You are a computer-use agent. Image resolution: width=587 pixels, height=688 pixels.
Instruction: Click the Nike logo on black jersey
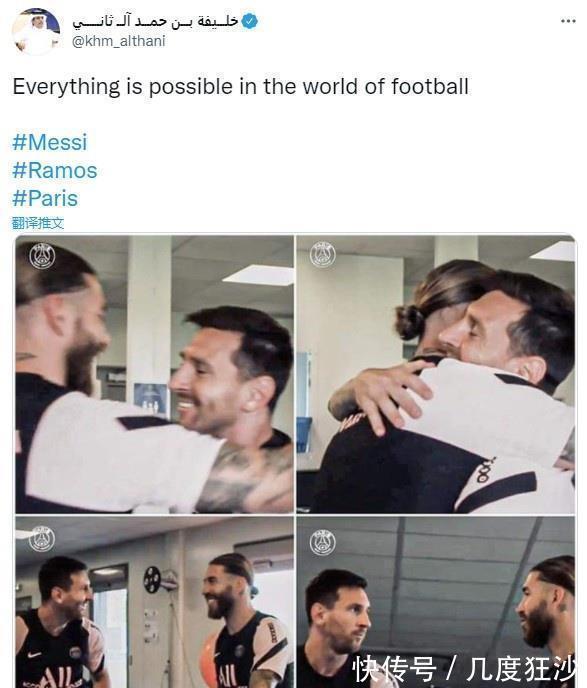(x=34, y=655)
